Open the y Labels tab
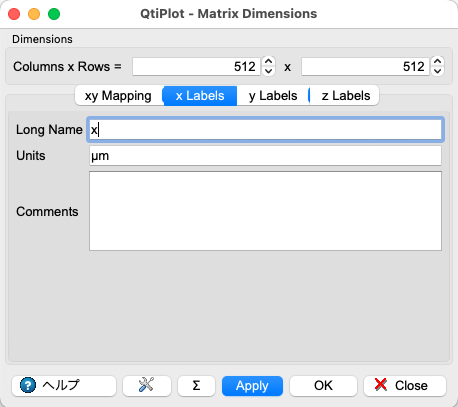Viewport: 458px width, 407px height. pyautogui.click(x=273, y=96)
